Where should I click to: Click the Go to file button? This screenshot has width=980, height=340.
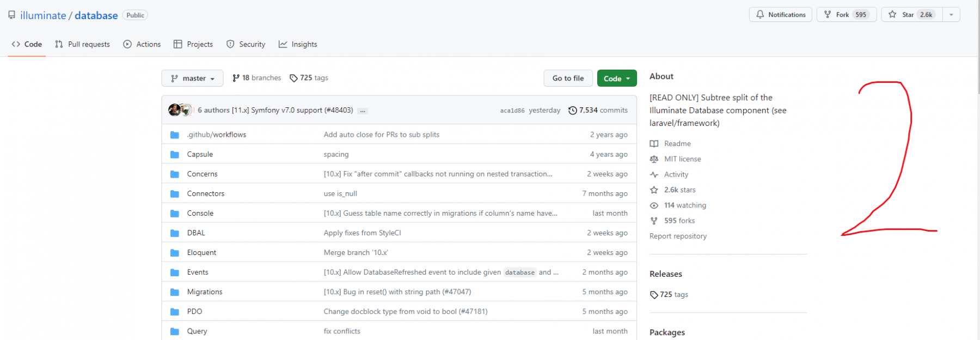pyautogui.click(x=568, y=78)
